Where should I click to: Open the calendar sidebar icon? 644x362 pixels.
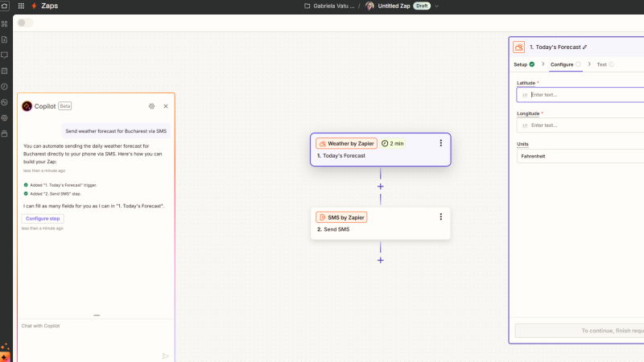click(5, 71)
